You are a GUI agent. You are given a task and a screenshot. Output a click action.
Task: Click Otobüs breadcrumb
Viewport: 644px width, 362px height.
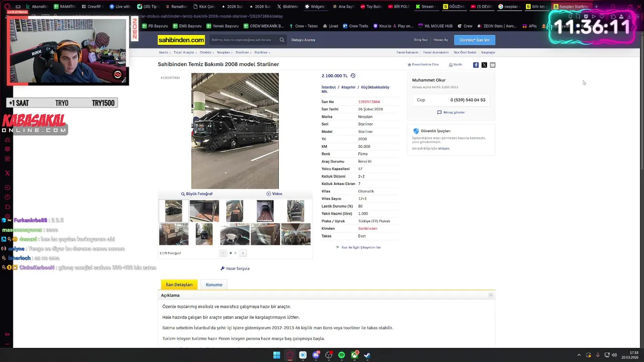coord(205,52)
